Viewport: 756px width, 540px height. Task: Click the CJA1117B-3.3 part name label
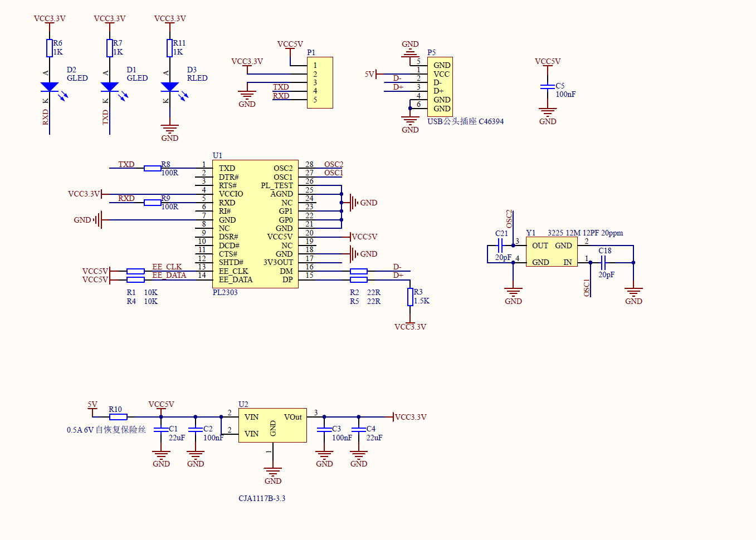pos(262,498)
